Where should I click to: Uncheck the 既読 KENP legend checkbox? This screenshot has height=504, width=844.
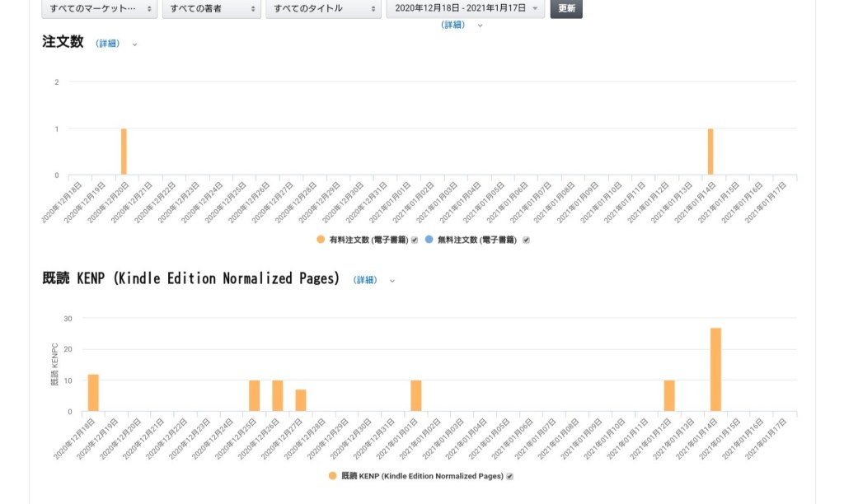(509, 476)
